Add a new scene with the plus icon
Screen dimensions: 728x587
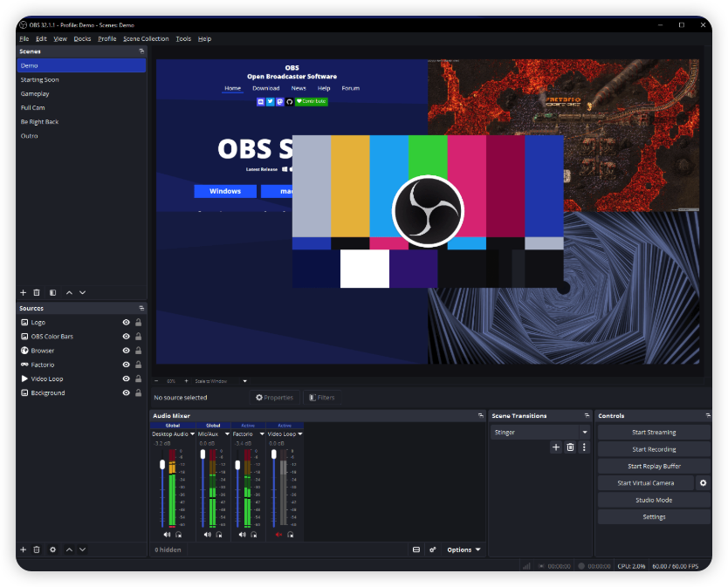[24, 293]
